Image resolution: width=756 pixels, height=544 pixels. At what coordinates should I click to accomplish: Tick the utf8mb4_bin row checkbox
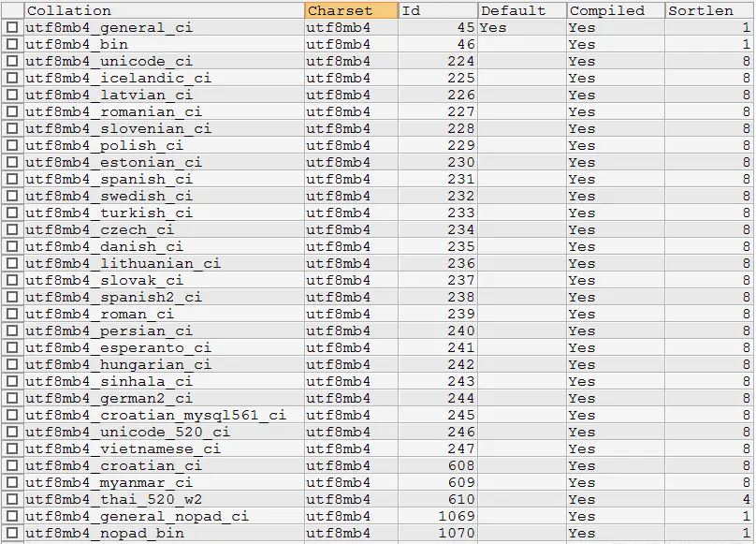coord(12,44)
